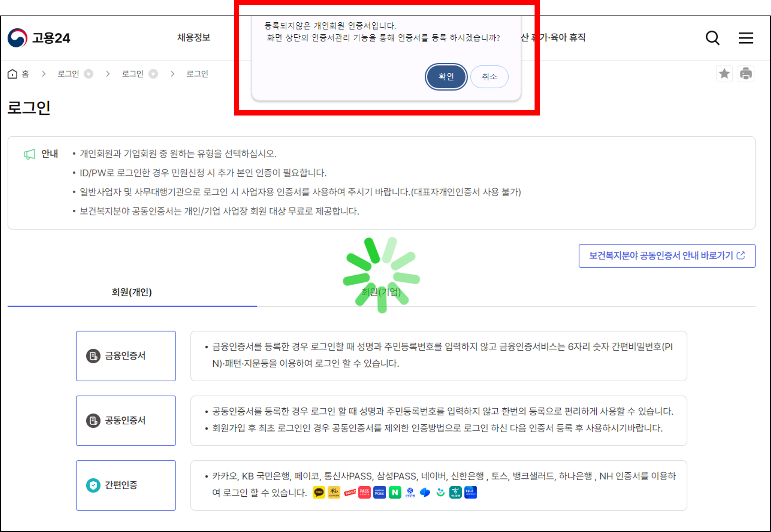The width and height of the screenshot is (771, 532).
Task: Open the hamburger menu icon
Action: (x=746, y=38)
